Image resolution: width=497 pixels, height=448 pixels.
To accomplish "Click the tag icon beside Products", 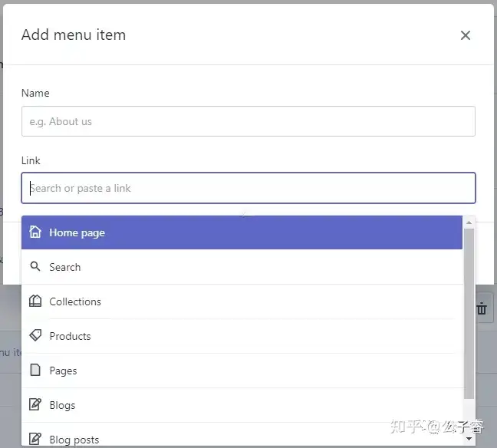I will [x=35, y=335].
